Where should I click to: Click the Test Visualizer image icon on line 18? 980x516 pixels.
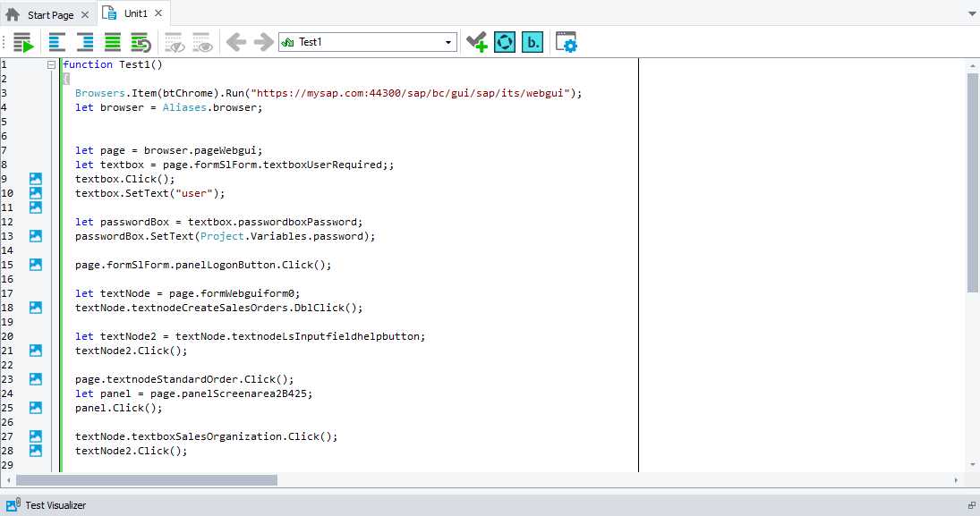[35, 307]
